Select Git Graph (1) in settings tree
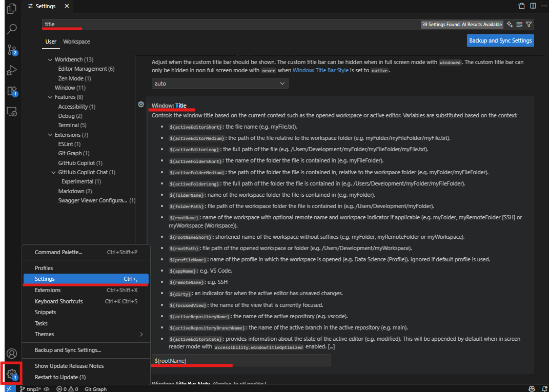 pos(74,153)
